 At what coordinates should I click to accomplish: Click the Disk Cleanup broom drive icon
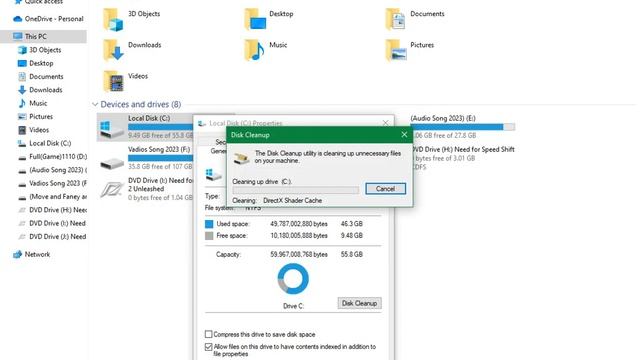click(x=241, y=158)
